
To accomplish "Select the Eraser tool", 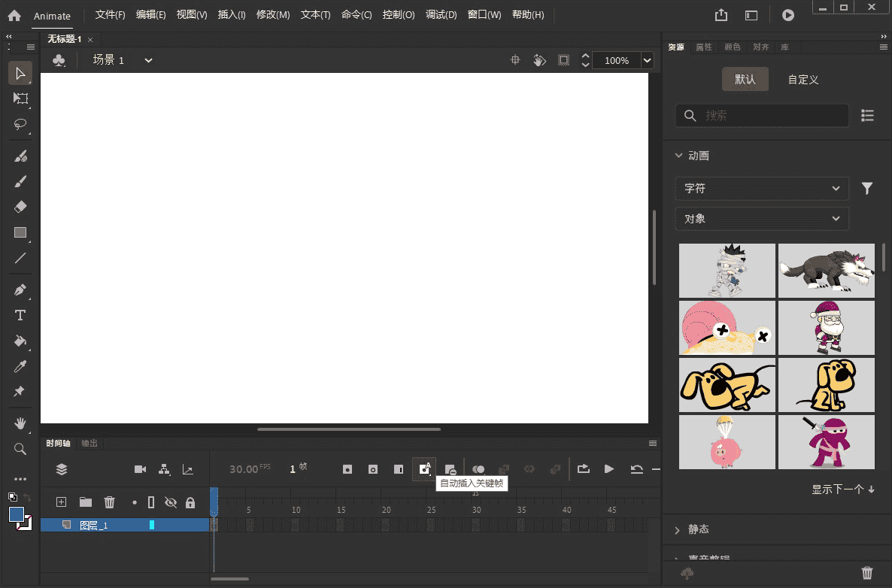I will click(20, 207).
